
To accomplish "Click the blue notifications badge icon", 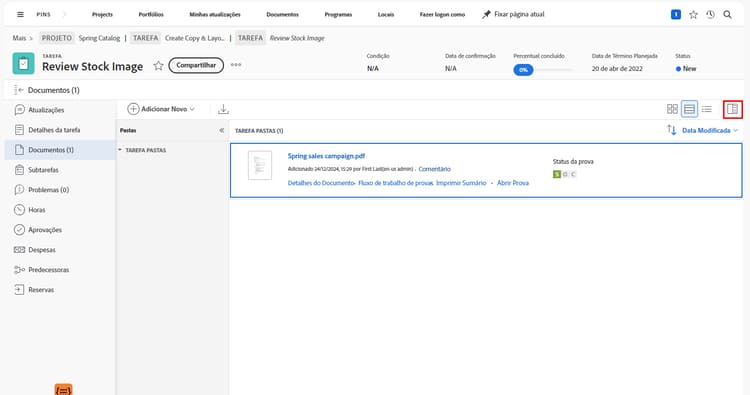I will click(x=676, y=14).
